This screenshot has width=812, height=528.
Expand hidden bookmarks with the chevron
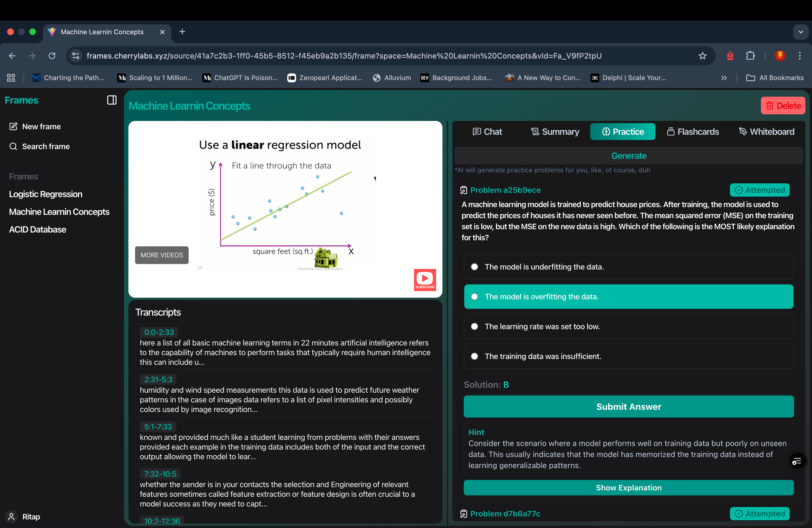coord(724,78)
